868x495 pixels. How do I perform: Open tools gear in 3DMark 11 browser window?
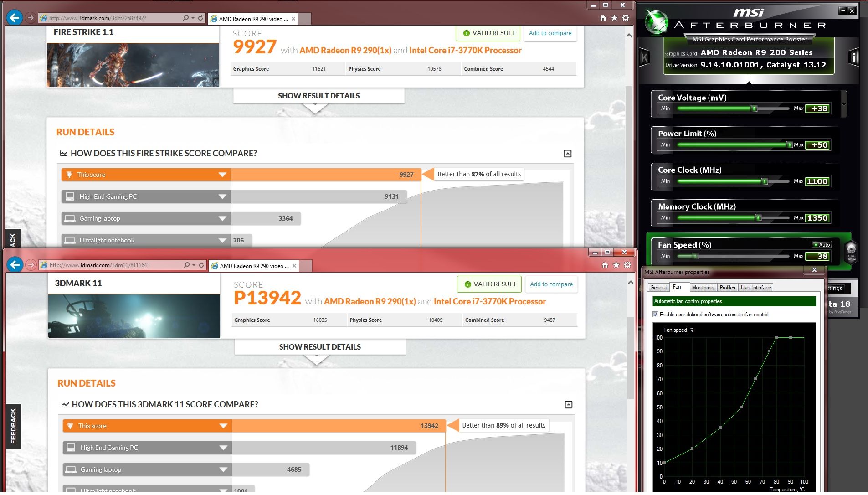(x=627, y=265)
